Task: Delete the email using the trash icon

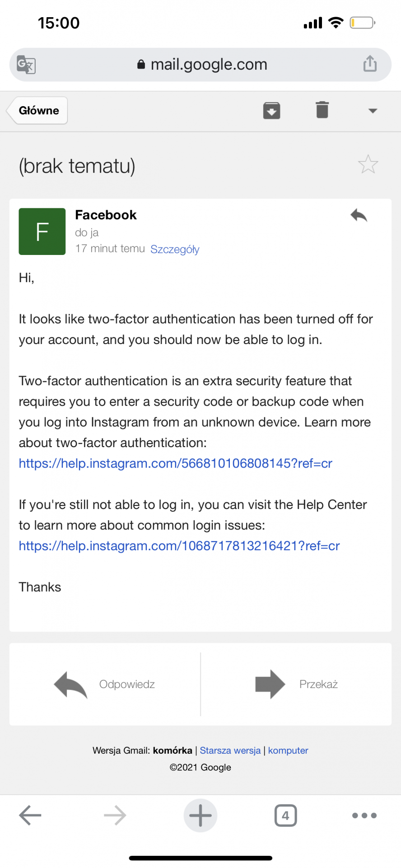Action: (x=322, y=110)
